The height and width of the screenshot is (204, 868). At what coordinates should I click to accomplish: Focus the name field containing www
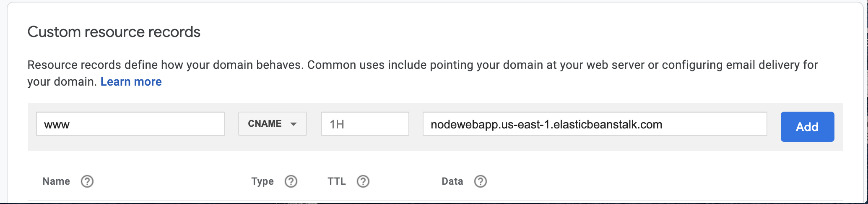(130, 124)
